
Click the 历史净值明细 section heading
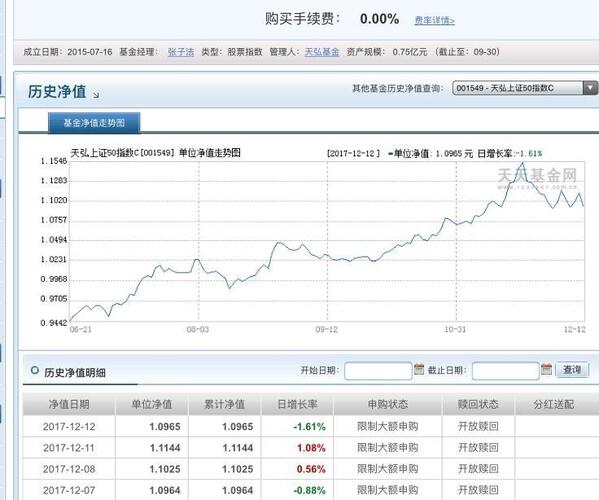coord(74,372)
